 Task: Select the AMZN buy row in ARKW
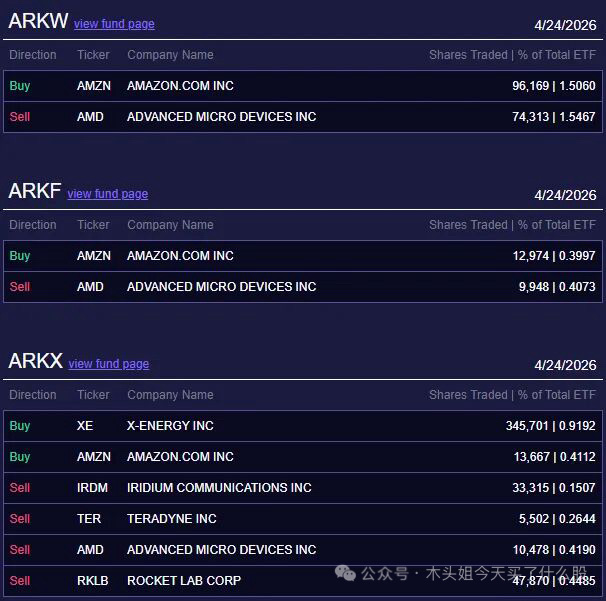click(302, 86)
